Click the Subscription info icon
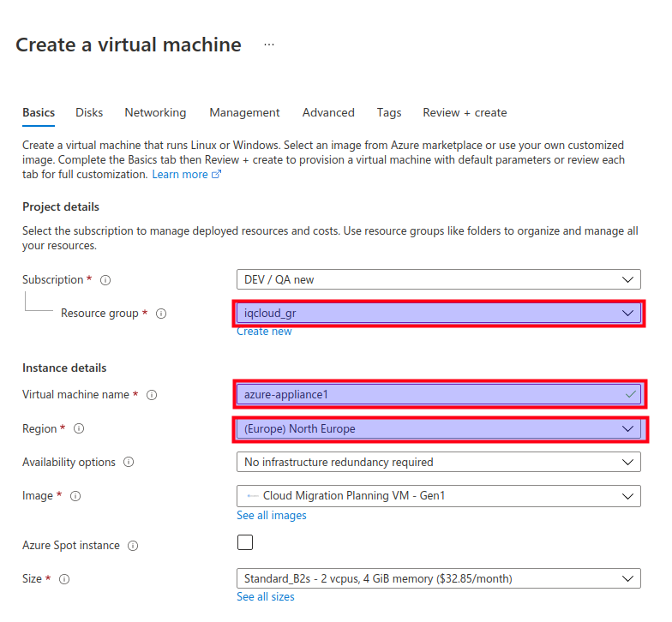 tap(105, 280)
